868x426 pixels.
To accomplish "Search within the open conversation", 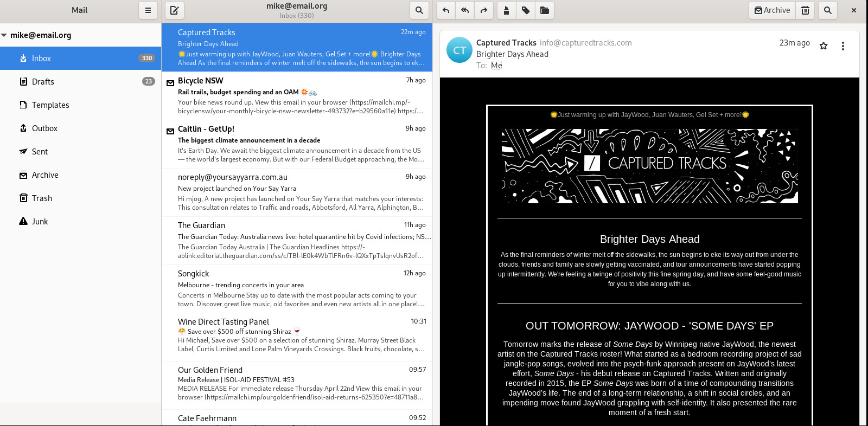I will [x=828, y=10].
